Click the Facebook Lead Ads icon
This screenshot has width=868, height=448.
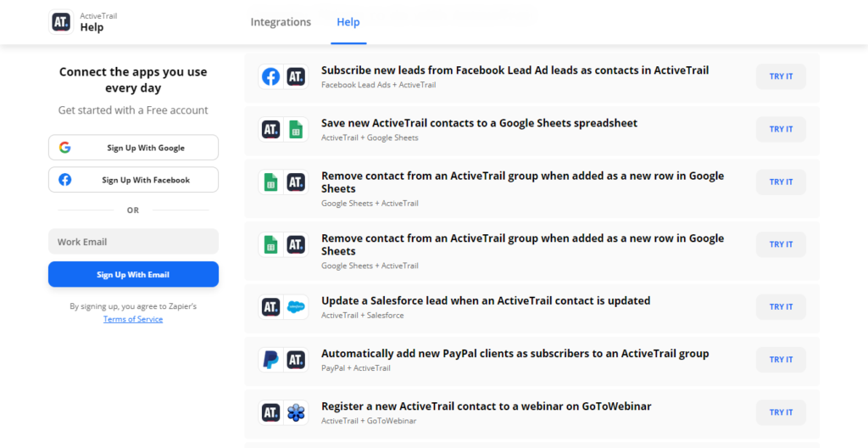pos(271,77)
